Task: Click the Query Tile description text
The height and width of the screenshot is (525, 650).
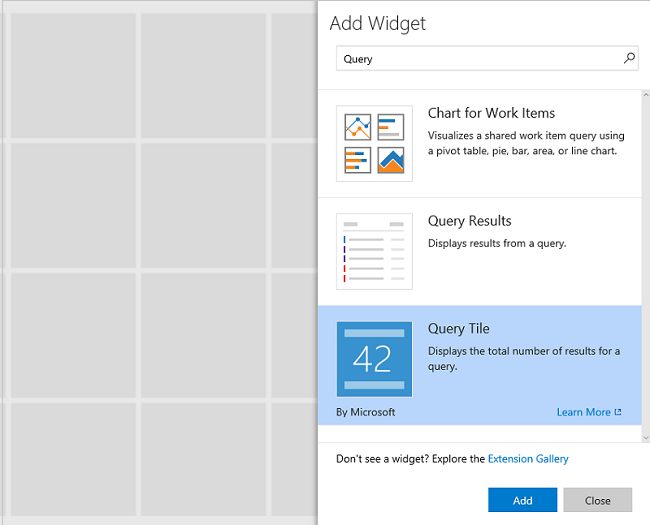Action: pos(524,358)
